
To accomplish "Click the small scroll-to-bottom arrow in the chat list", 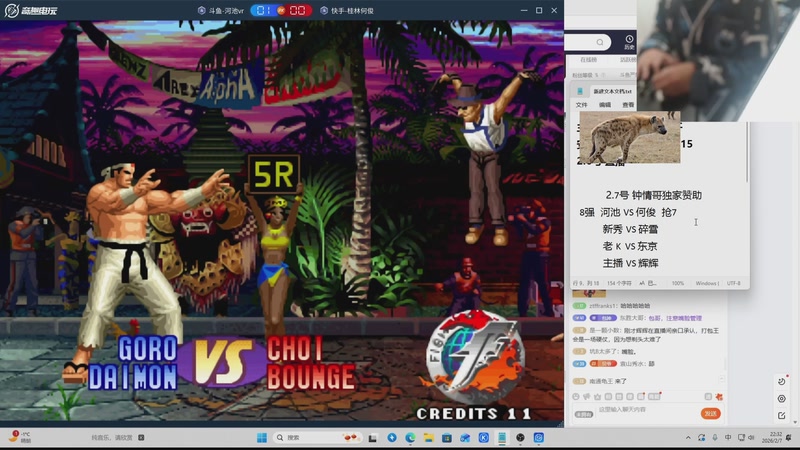I will point(722,379).
